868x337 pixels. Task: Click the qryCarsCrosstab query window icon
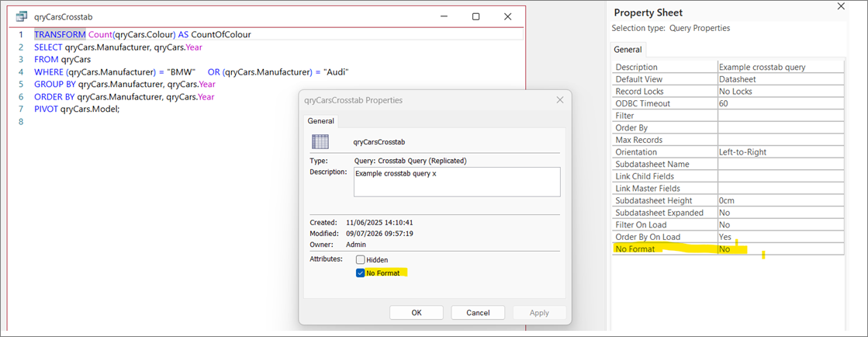22,16
